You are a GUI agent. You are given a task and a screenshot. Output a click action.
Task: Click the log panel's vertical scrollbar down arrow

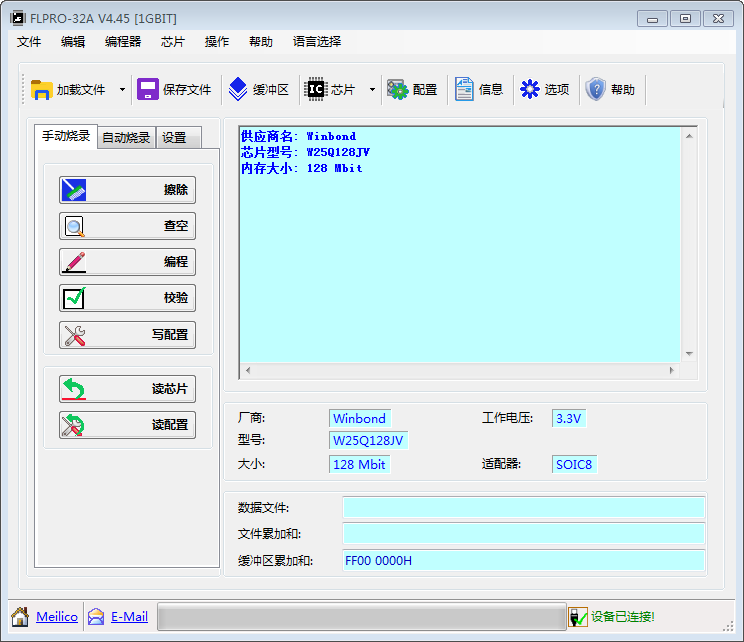(x=689, y=353)
